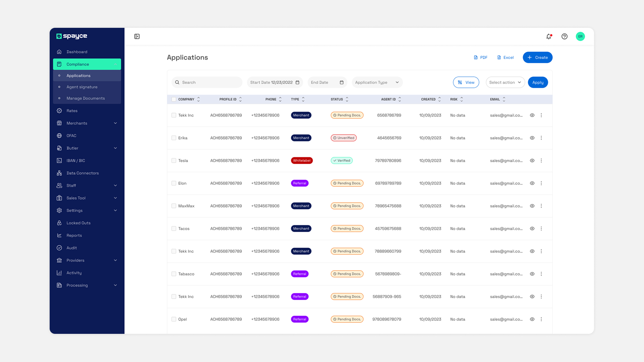
Task: Export applications to Excel
Action: coord(505,58)
